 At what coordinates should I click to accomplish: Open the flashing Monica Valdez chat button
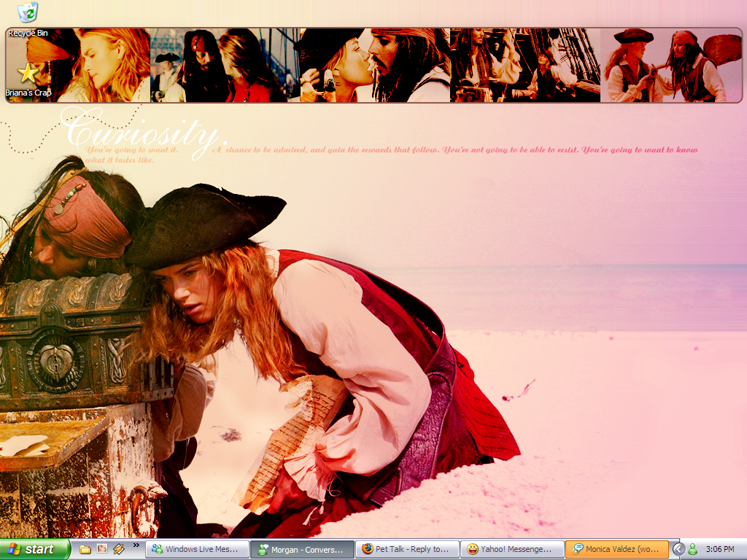click(x=617, y=549)
